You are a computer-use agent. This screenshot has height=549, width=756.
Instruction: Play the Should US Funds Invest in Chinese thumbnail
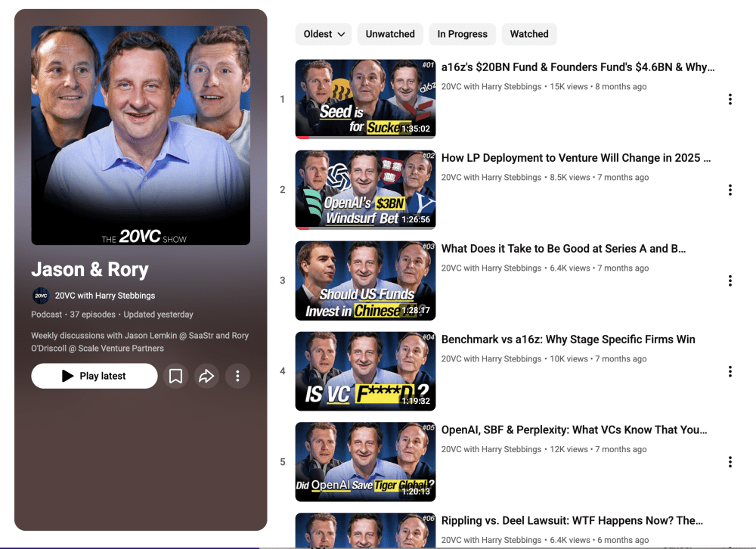pos(365,281)
